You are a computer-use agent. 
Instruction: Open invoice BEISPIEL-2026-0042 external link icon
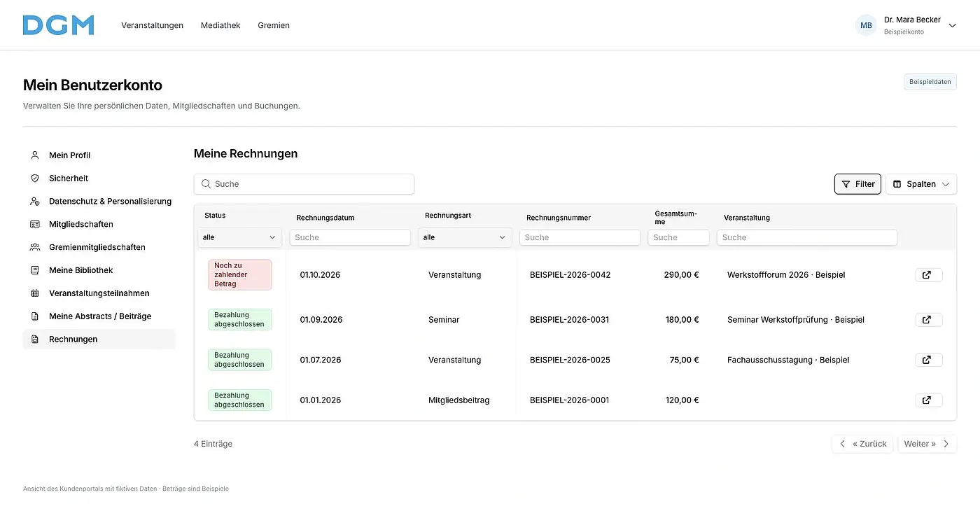pos(928,275)
